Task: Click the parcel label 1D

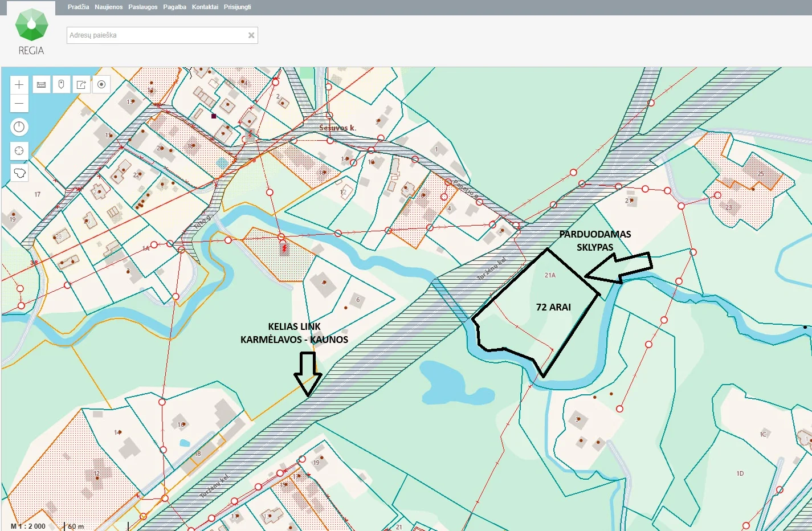Action: pyautogui.click(x=740, y=473)
